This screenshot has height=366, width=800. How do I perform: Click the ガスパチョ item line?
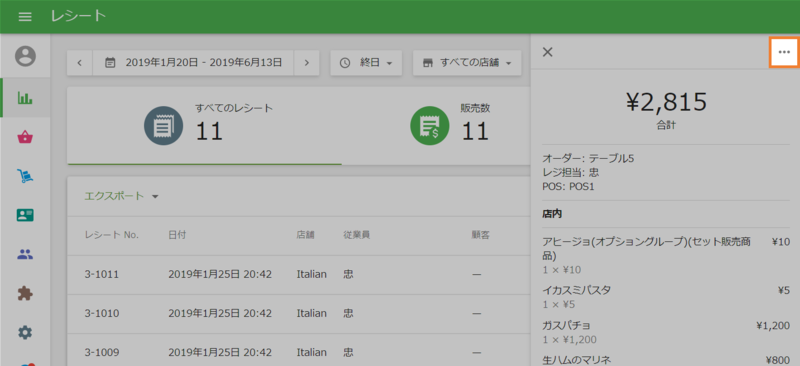[666, 332]
